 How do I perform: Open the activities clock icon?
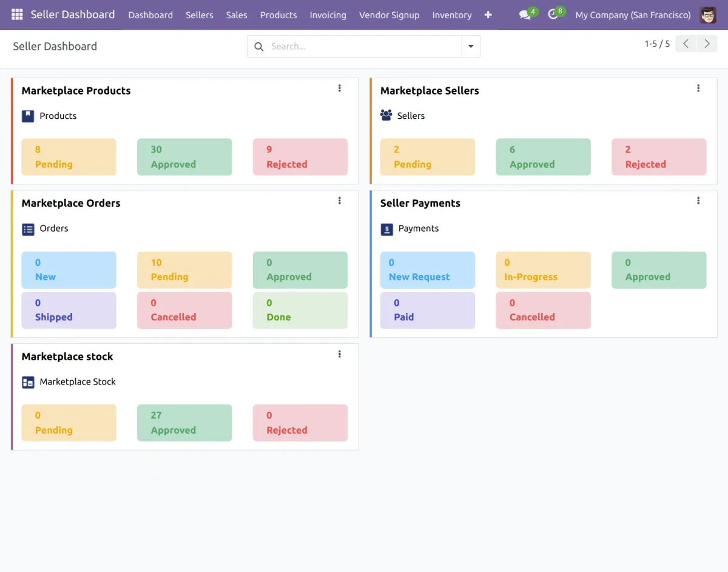coord(553,15)
